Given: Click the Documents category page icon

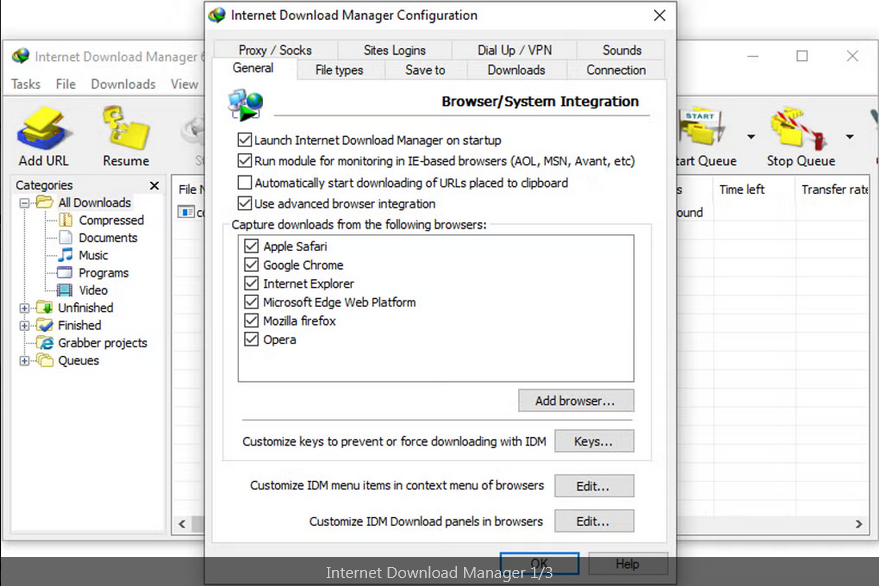Looking at the screenshot, I should (x=66, y=238).
